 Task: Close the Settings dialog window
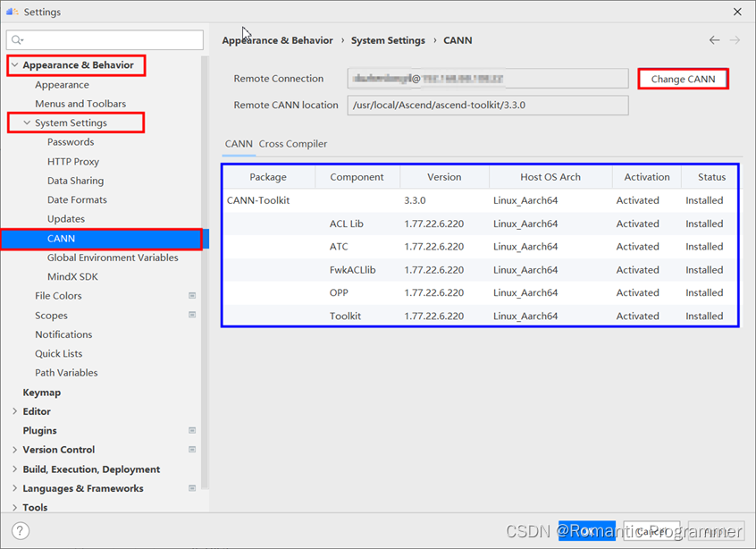(737, 12)
